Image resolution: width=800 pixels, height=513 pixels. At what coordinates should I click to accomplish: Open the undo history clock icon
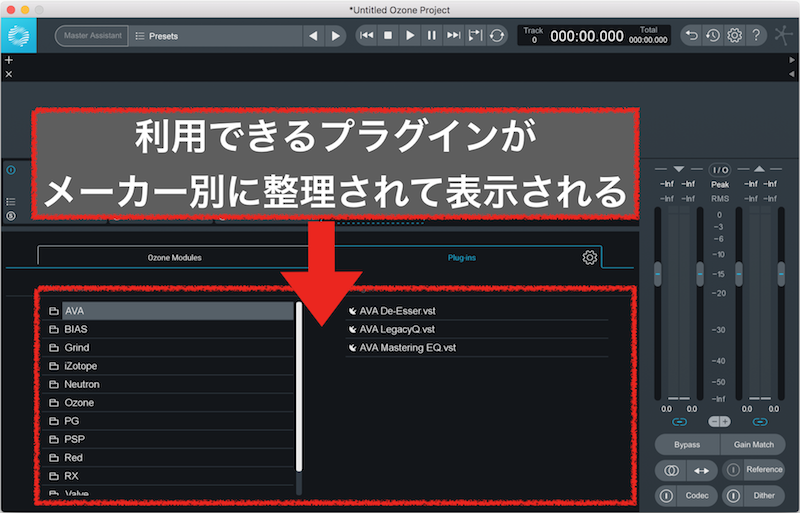pyautogui.click(x=713, y=35)
